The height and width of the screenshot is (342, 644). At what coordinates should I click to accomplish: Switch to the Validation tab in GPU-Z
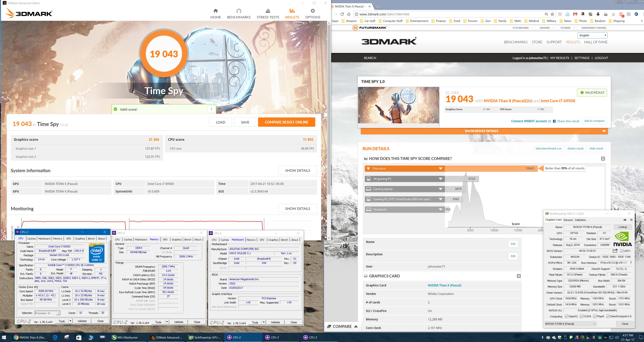click(x=580, y=220)
